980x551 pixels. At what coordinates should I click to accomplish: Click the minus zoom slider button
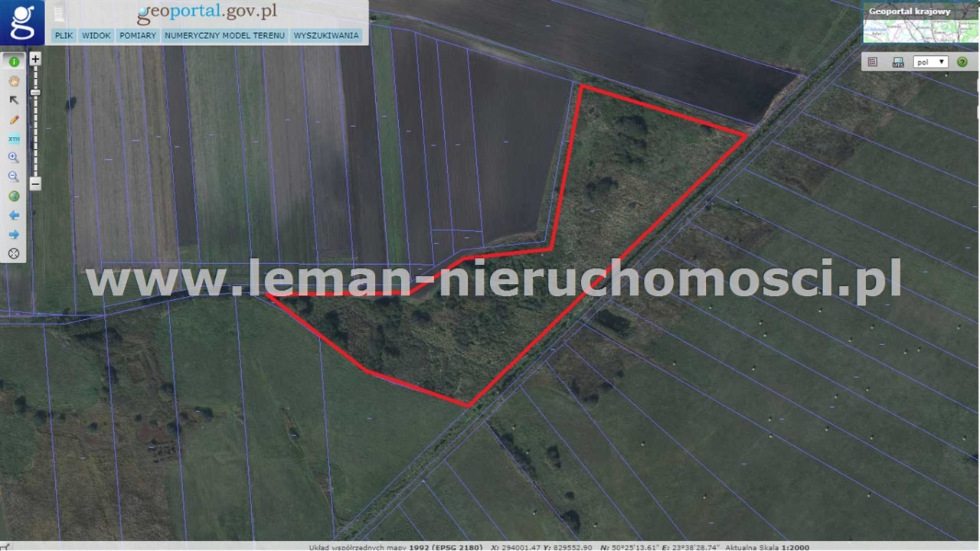pos(35,184)
